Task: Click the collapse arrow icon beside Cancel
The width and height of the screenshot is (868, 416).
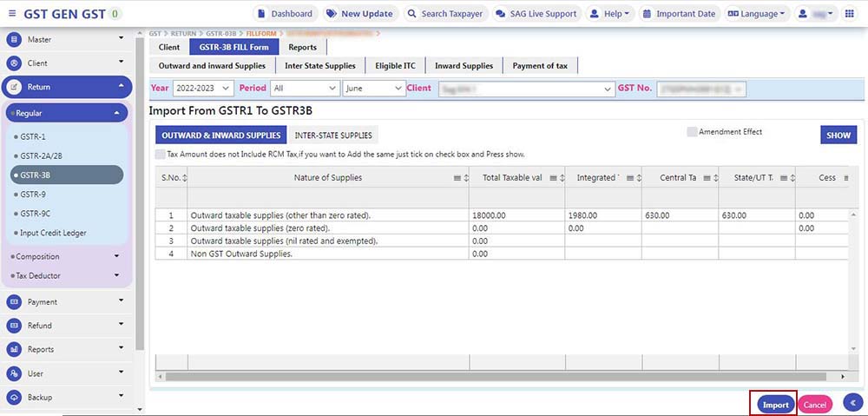Action: [853, 403]
